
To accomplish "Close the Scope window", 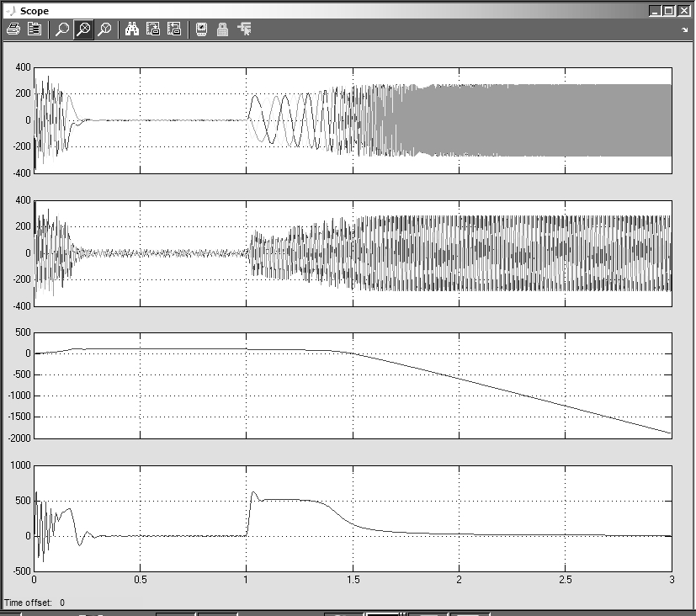I will (684, 11).
